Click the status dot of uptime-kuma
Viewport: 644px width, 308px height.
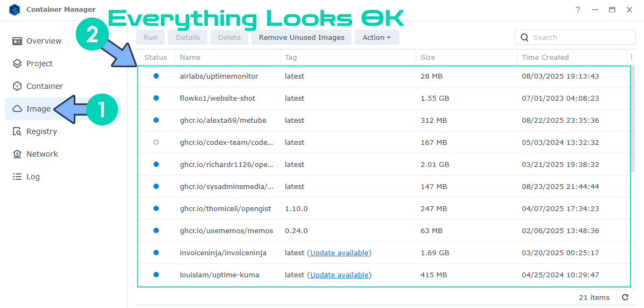click(156, 275)
